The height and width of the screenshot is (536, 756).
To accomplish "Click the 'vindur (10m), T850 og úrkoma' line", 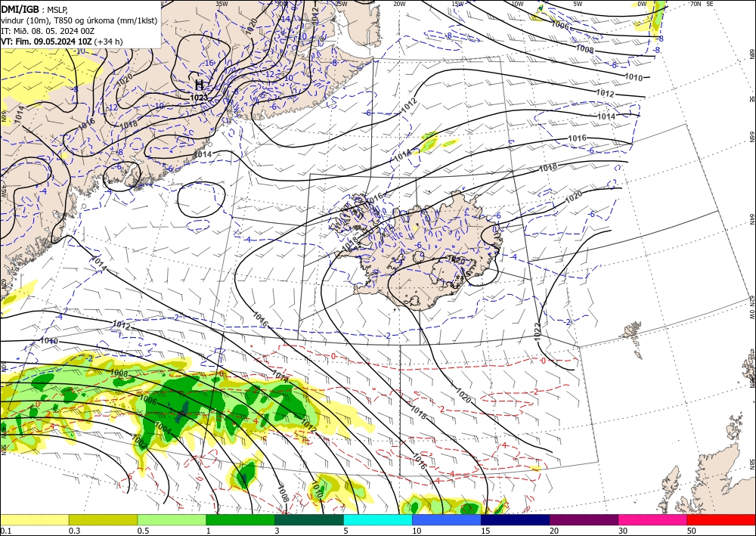I will [x=79, y=20].
